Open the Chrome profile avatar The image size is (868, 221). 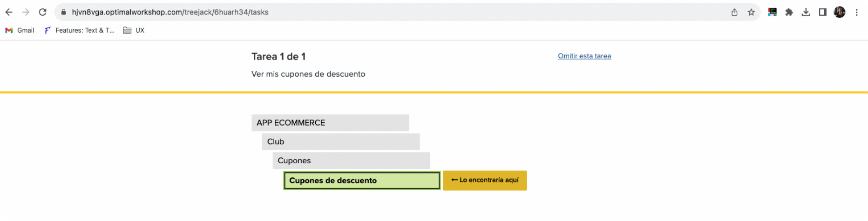click(x=839, y=13)
